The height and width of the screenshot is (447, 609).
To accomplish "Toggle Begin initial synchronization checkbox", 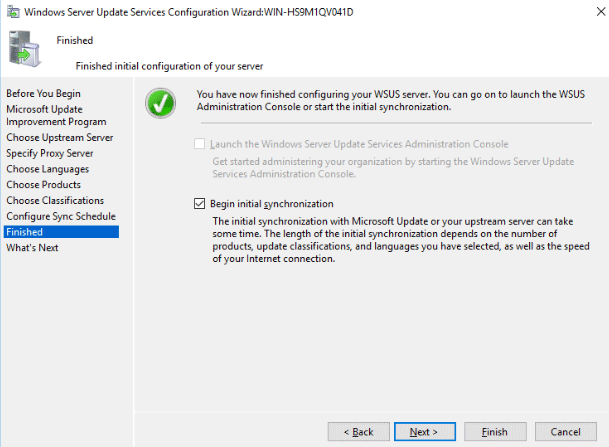I will coord(200,203).
